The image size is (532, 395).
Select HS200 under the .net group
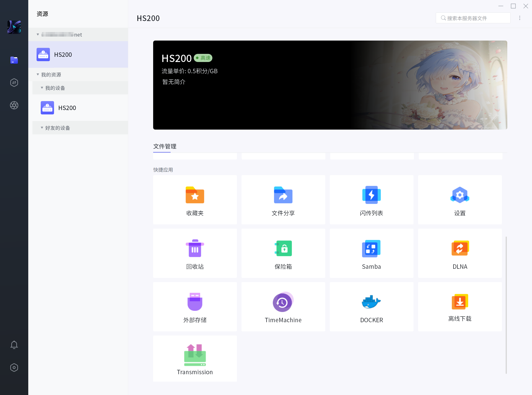click(x=78, y=54)
